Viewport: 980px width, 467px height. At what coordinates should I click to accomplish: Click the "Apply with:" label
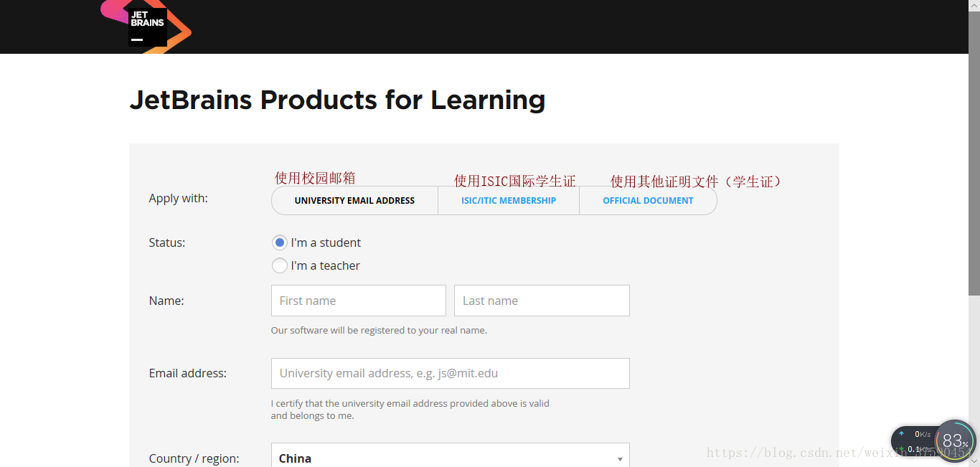178,199
